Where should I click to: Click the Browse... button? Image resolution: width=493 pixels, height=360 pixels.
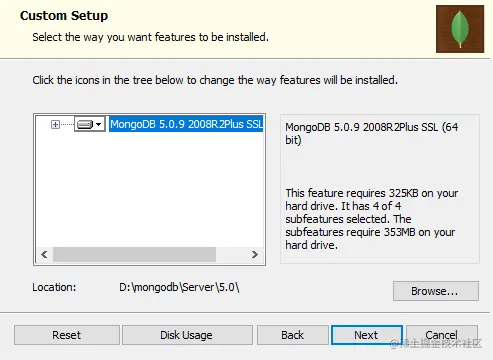coord(436,291)
